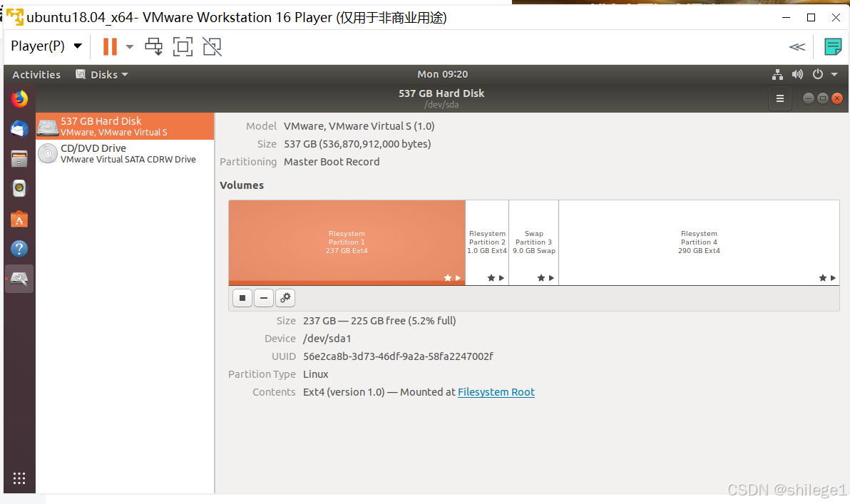Select the 537 GB Hard Disk device
Viewport: 850px width, 504px height.
click(125, 126)
